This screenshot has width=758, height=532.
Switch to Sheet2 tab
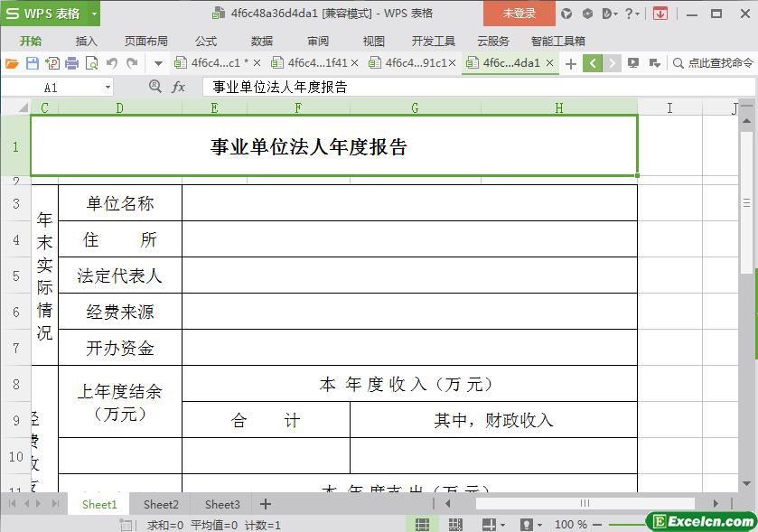pos(161,505)
